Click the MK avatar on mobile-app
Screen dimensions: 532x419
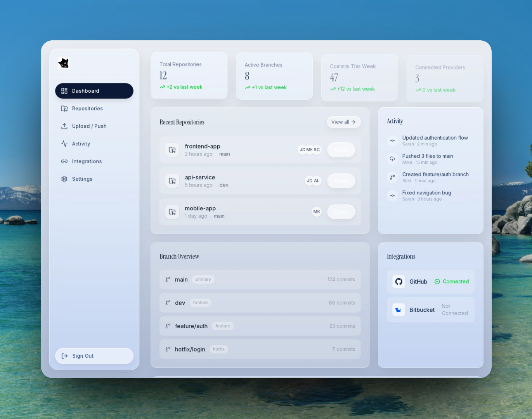[317, 212]
